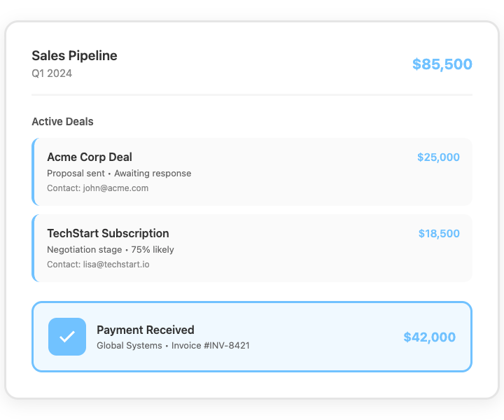Open the Acme Corp Deal title

point(89,157)
